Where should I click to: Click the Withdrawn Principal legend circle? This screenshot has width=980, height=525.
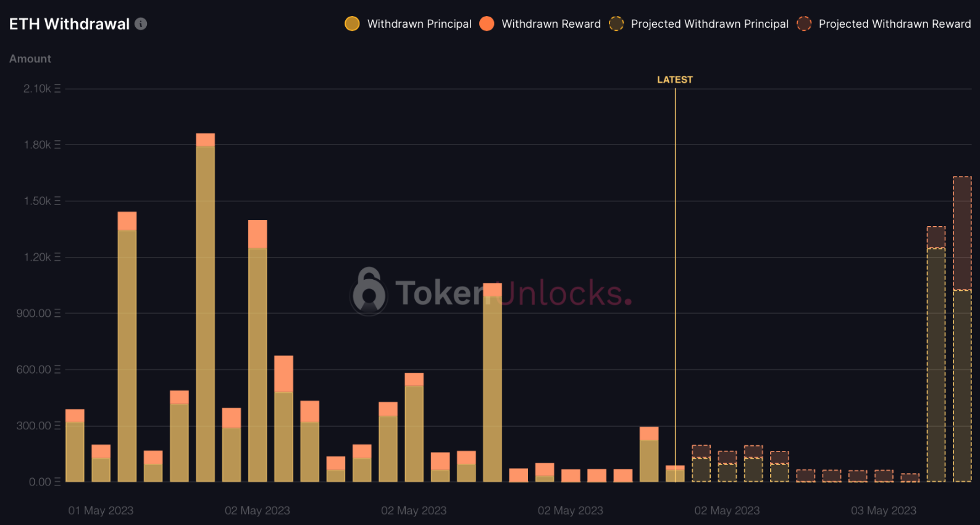352,24
